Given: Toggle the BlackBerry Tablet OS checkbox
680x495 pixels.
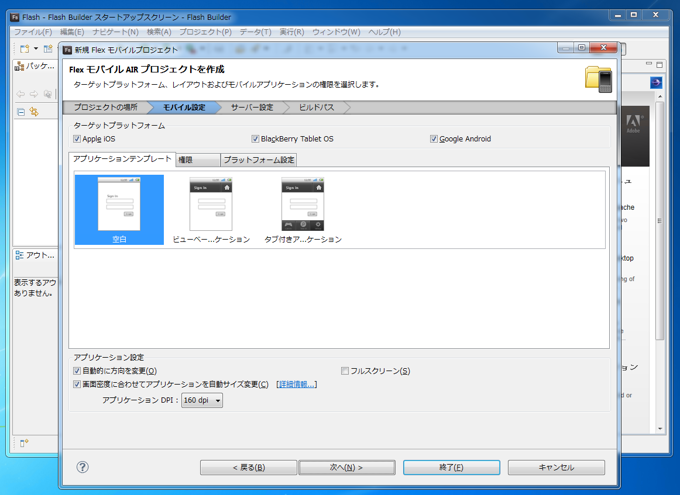Looking at the screenshot, I should click(255, 139).
